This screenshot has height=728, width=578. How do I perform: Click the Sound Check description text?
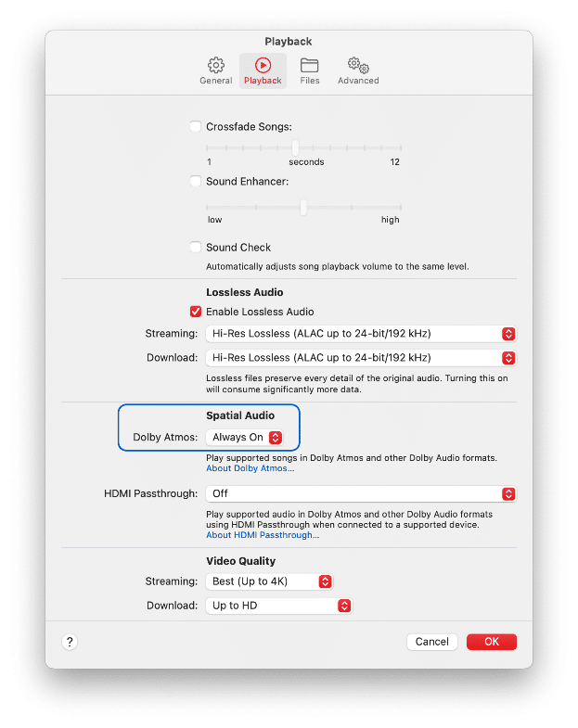point(338,266)
